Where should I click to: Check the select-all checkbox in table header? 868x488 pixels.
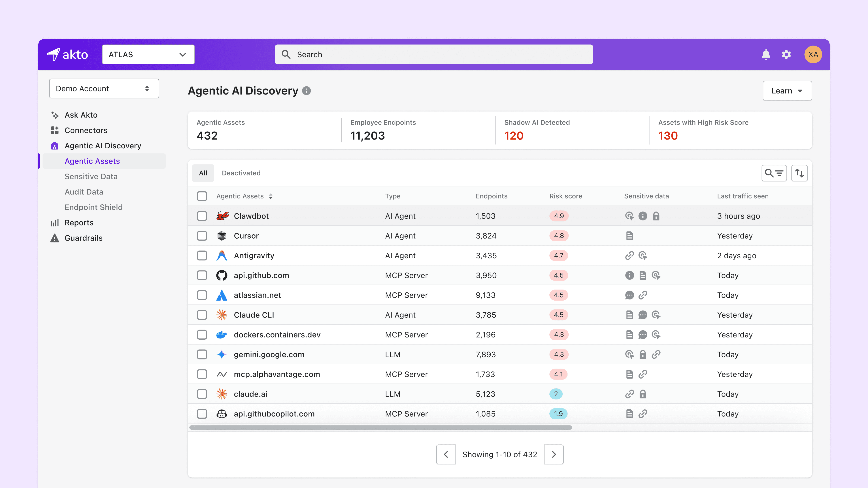tap(202, 196)
